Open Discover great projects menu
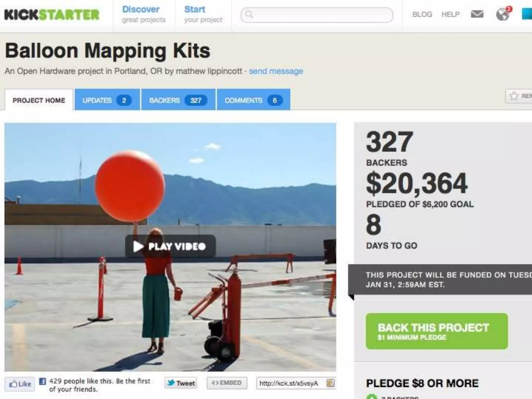532x399 pixels. point(144,14)
